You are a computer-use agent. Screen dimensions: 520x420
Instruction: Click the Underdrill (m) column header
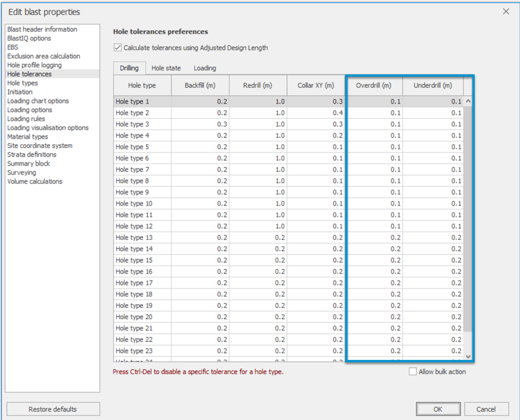click(433, 85)
